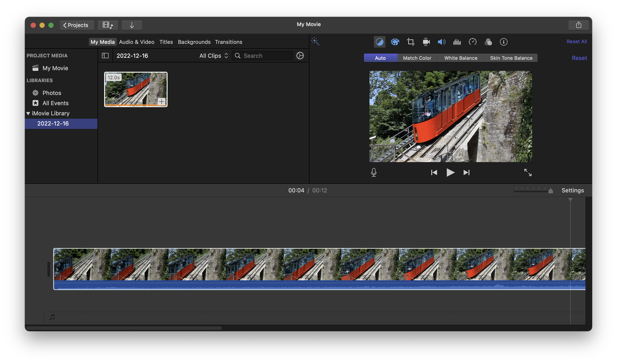Skip to next clip button
617x364 pixels.
[x=466, y=172]
